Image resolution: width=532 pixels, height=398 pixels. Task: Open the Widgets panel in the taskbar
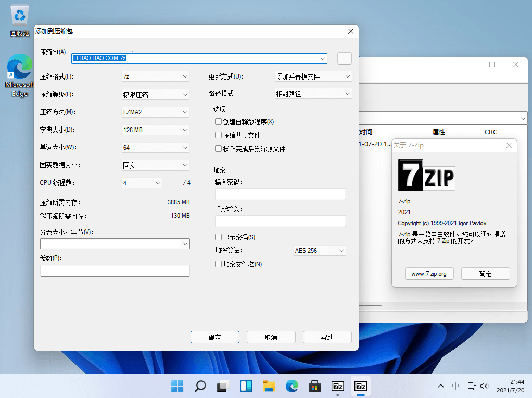pyautogui.click(x=246, y=386)
